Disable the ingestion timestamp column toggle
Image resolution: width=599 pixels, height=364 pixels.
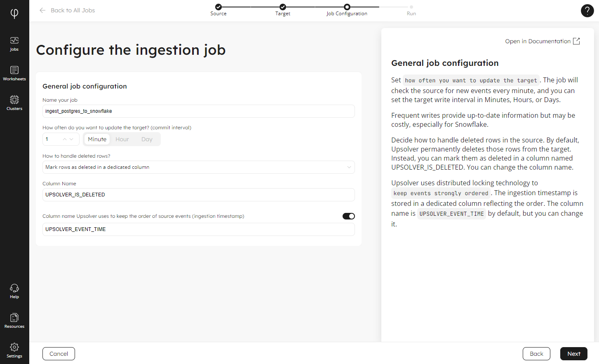pyautogui.click(x=348, y=216)
